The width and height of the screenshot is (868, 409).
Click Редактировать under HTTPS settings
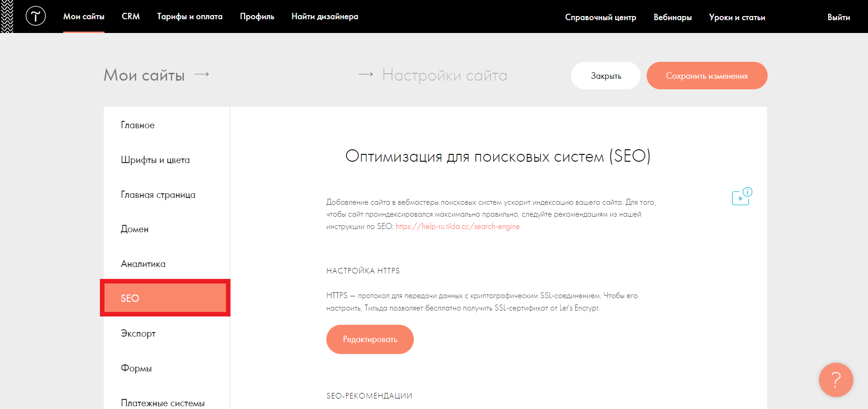[370, 339]
